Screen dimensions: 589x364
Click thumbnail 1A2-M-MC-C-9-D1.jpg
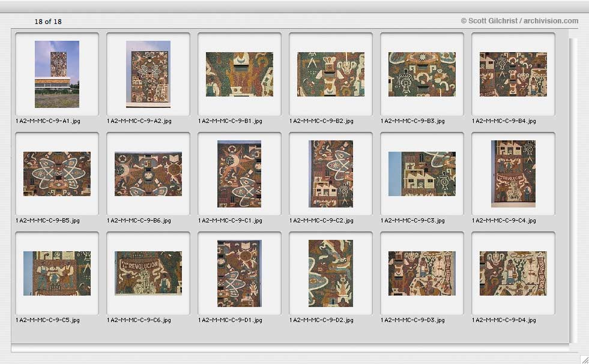(x=240, y=273)
